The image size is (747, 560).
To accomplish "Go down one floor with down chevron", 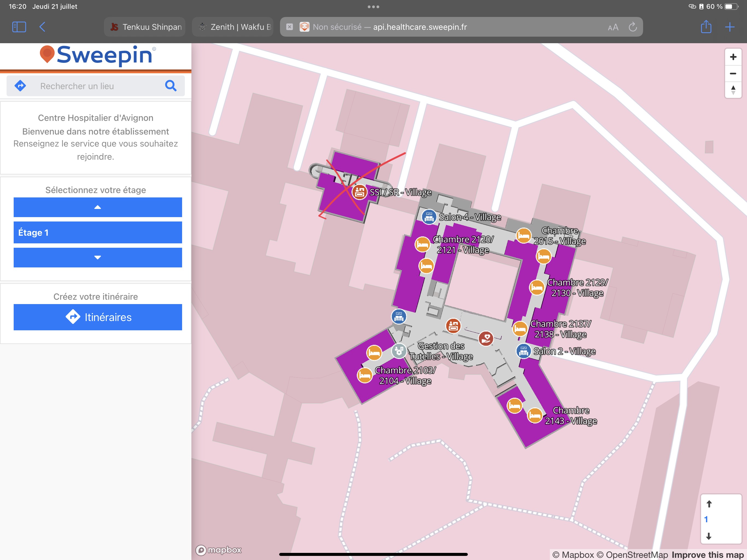I will pyautogui.click(x=98, y=257).
